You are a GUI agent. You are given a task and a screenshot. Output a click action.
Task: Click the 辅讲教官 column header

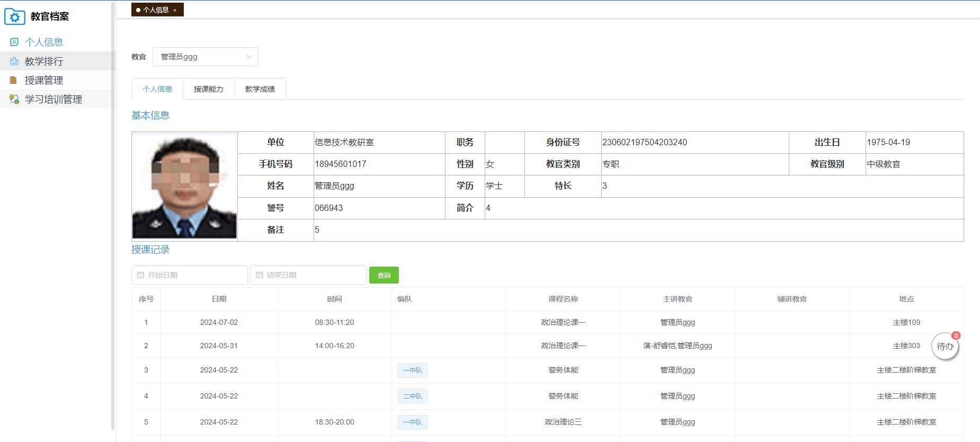coord(792,299)
